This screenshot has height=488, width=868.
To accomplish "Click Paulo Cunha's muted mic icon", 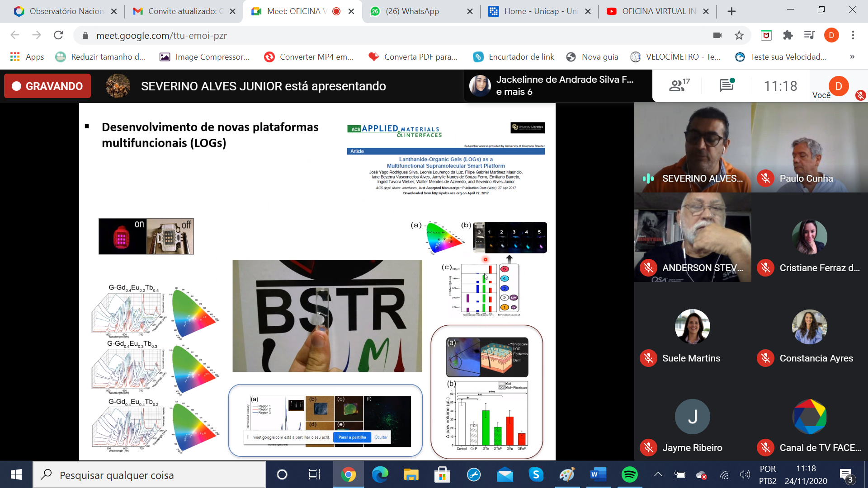I will tap(765, 178).
